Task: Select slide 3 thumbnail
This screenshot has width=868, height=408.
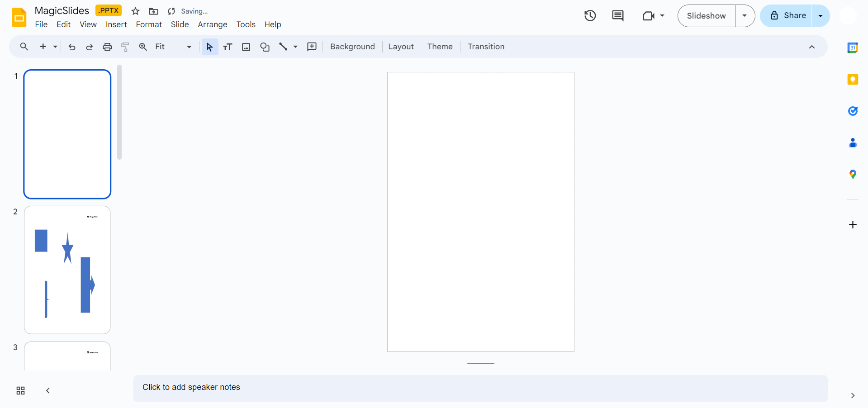Action: pos(67,356)
